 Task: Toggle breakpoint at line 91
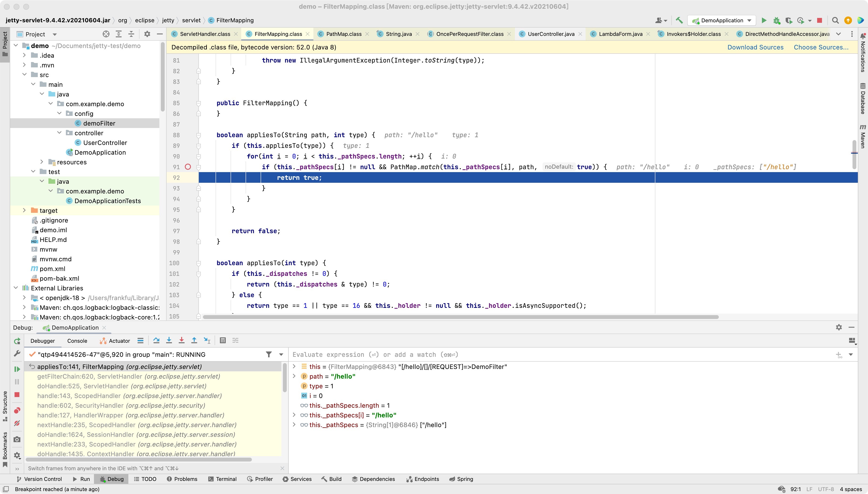[188, 167]
